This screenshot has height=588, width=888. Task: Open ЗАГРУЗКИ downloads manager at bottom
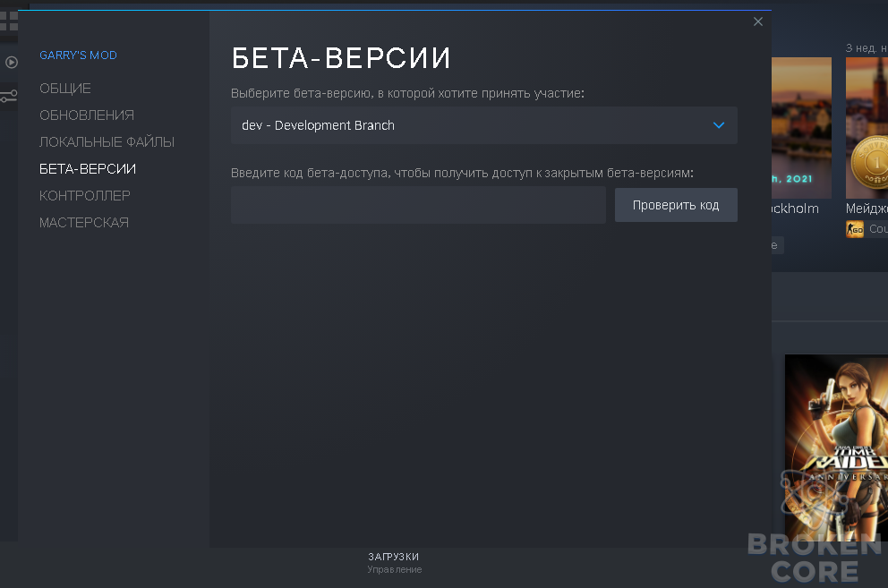point(394,563)
